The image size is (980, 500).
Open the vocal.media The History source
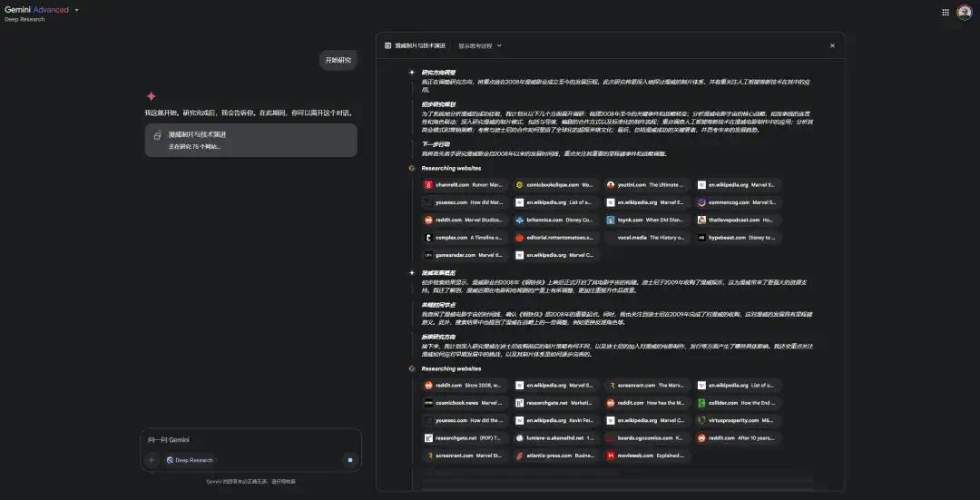click(x=647, y=238)
